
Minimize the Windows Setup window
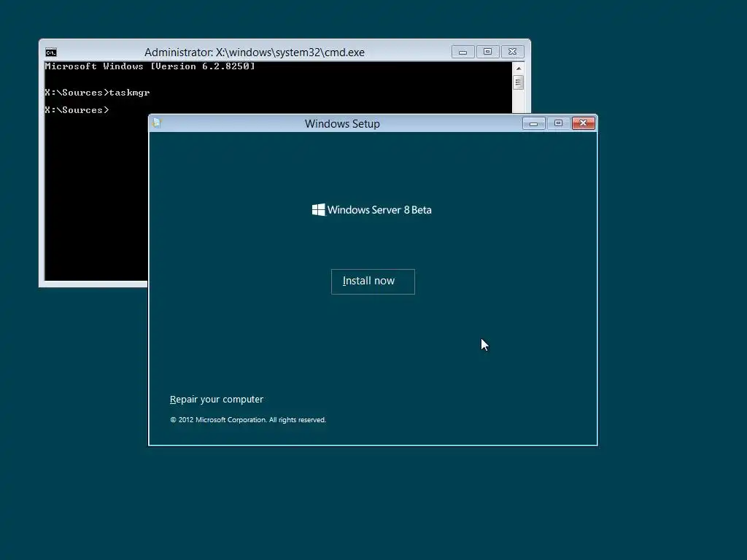[x=533, y=123]
